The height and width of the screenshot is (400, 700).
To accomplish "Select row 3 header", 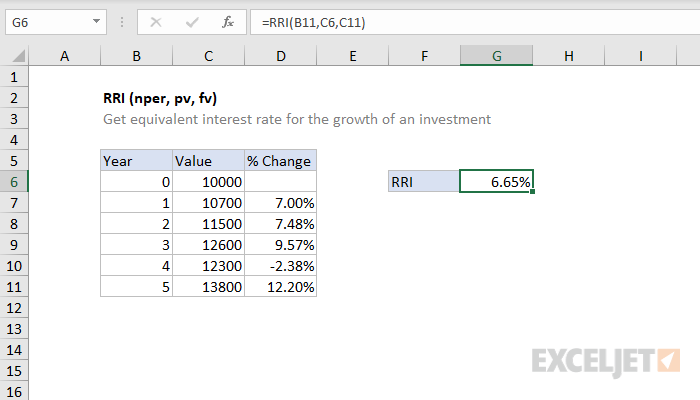I will (14, 119).
